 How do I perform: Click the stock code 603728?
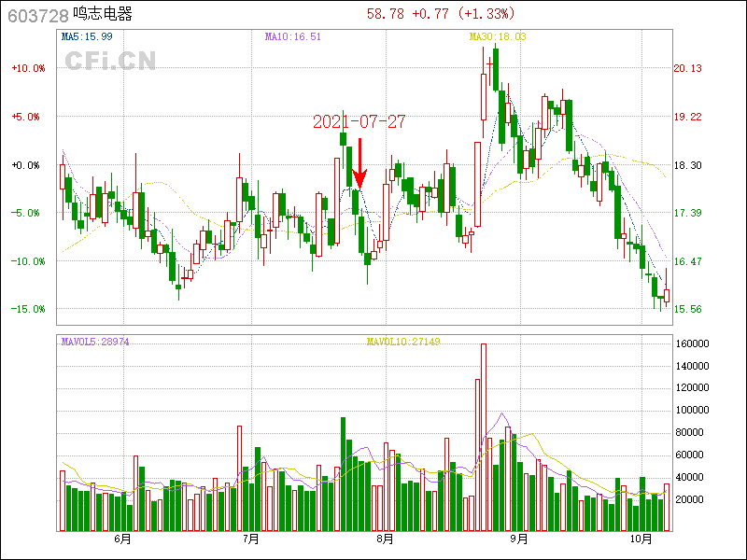coord(38,16)
